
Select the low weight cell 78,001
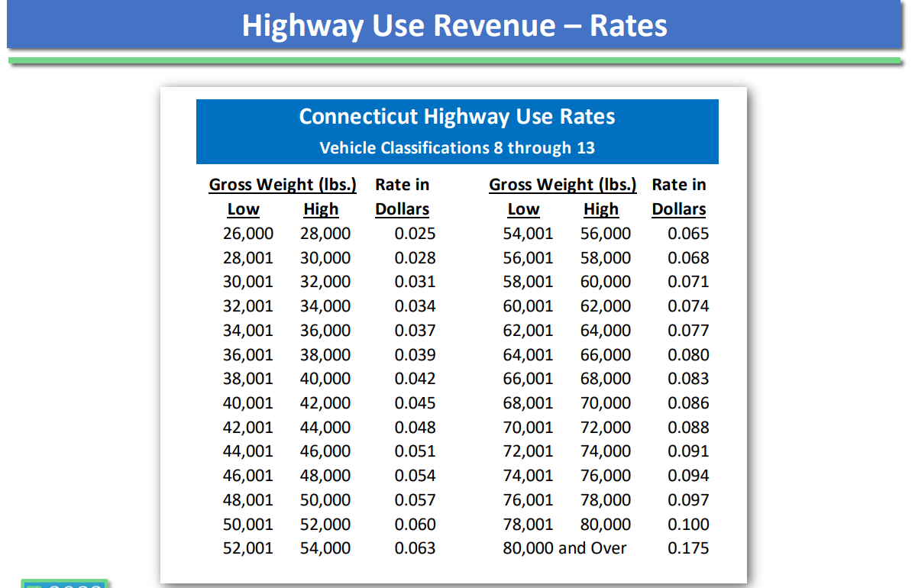point(528,525)
